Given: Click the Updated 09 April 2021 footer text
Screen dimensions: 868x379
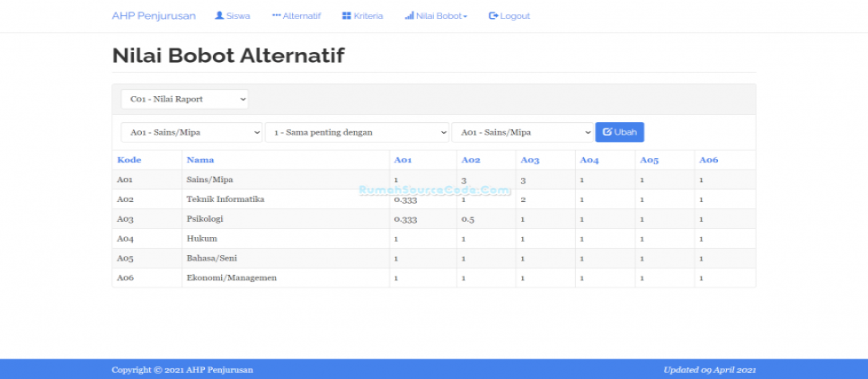Looking at the screenshot, I should [710, 370].
